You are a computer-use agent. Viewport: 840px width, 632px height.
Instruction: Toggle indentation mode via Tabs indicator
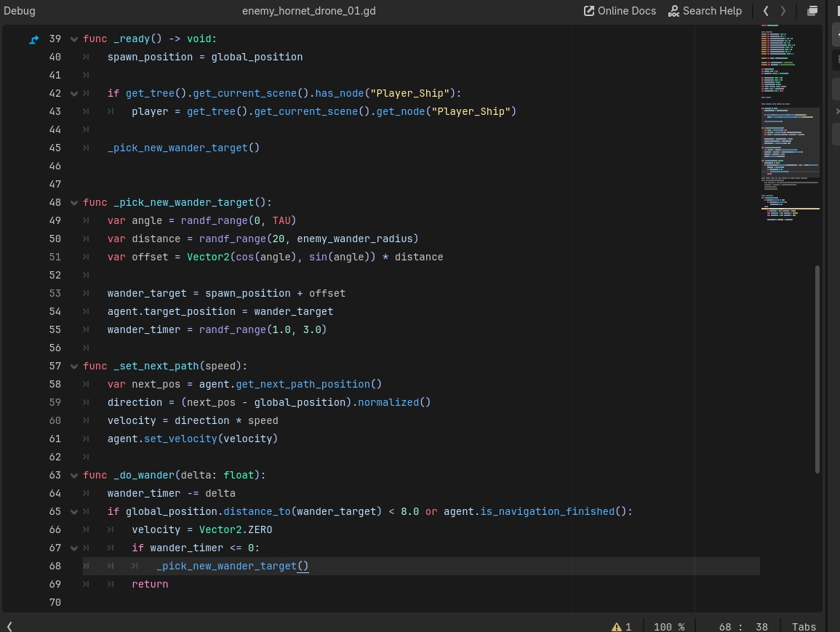804,626
